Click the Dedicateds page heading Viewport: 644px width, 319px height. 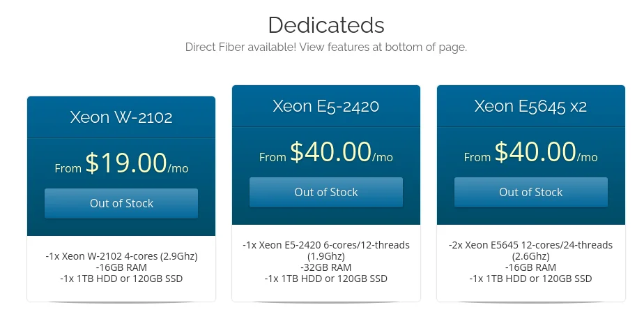coord(325,25)
